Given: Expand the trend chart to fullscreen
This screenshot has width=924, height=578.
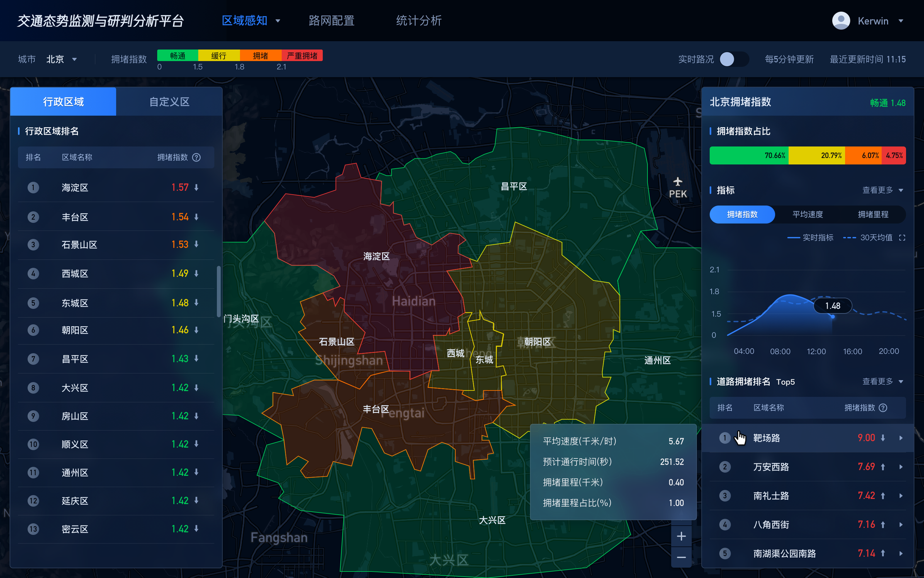Looking at the screenshot, I should point(902,238).
